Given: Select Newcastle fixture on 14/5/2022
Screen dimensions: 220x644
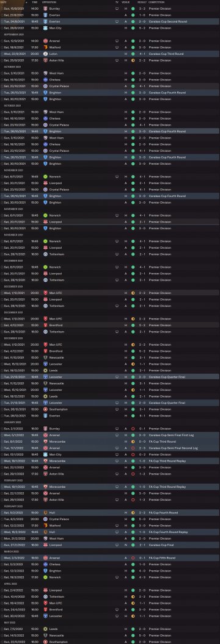Looking at the screenshot, I should tap(110, 635).
